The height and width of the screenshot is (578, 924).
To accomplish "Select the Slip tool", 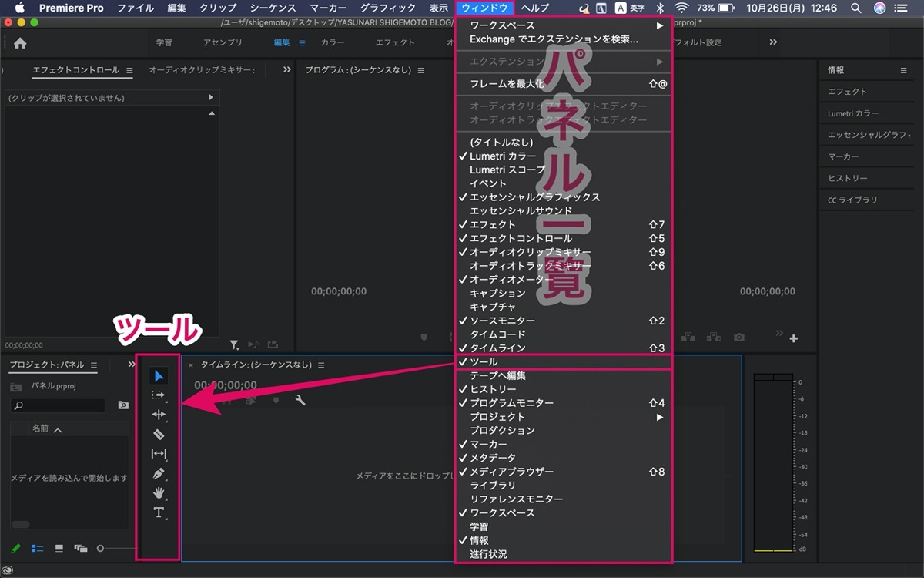I will (x=159, y=454).
